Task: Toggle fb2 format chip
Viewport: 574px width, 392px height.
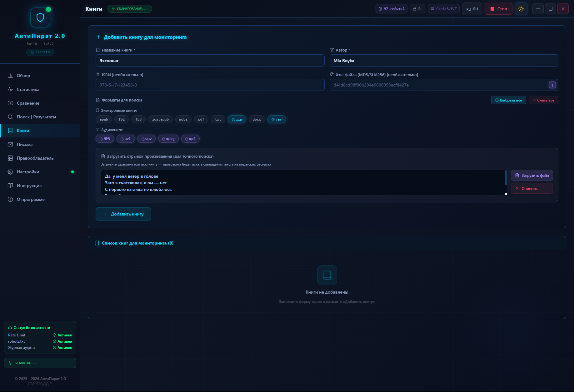Action: 122,119
